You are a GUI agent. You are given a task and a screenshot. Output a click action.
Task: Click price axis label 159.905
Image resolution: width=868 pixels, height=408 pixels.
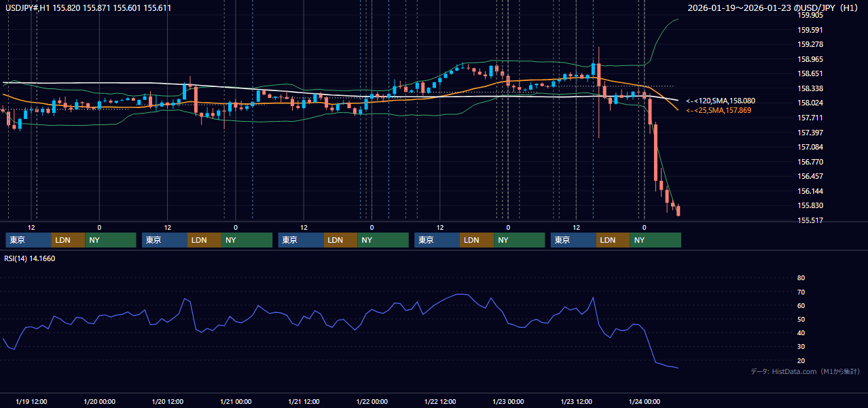click(810, 15)
